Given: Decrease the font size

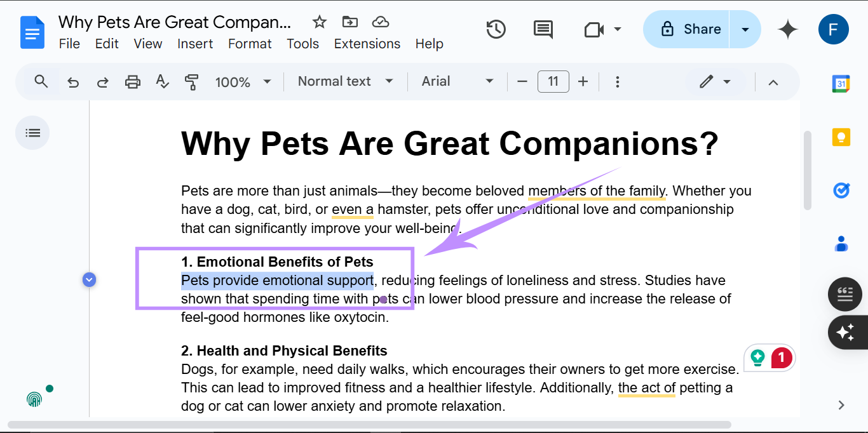Looking at the screenshot, I should tap(522, 81).
